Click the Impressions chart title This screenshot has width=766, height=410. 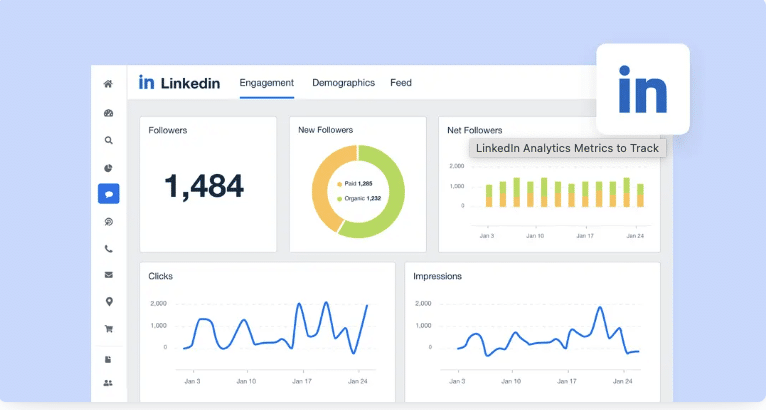[437, 276]
